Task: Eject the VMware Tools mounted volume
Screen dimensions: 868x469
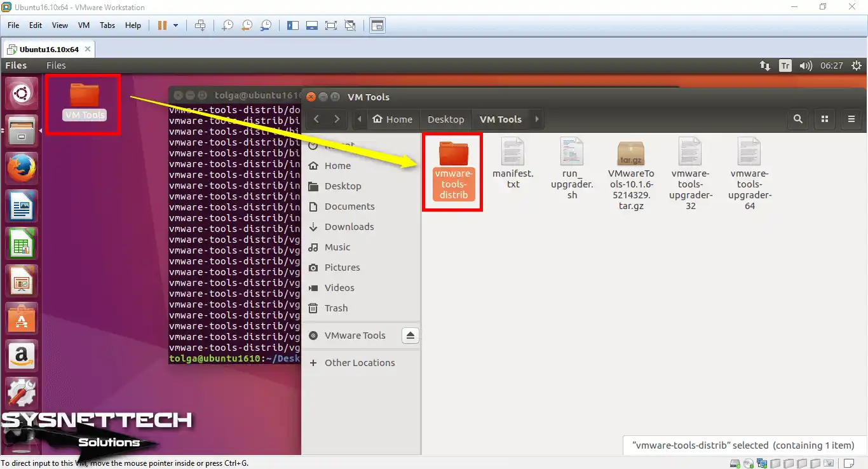Action: click(x=410, y=335)
